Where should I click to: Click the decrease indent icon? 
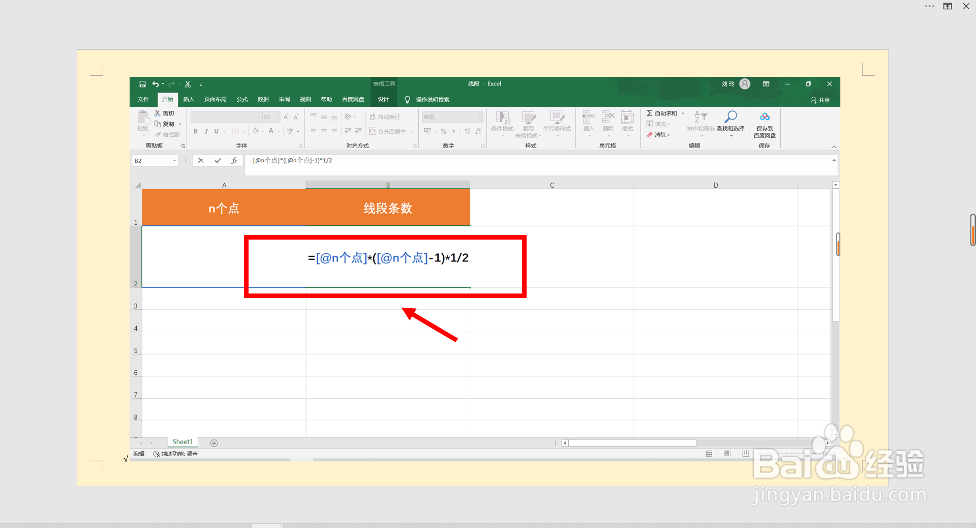click(x=348, y=131)
